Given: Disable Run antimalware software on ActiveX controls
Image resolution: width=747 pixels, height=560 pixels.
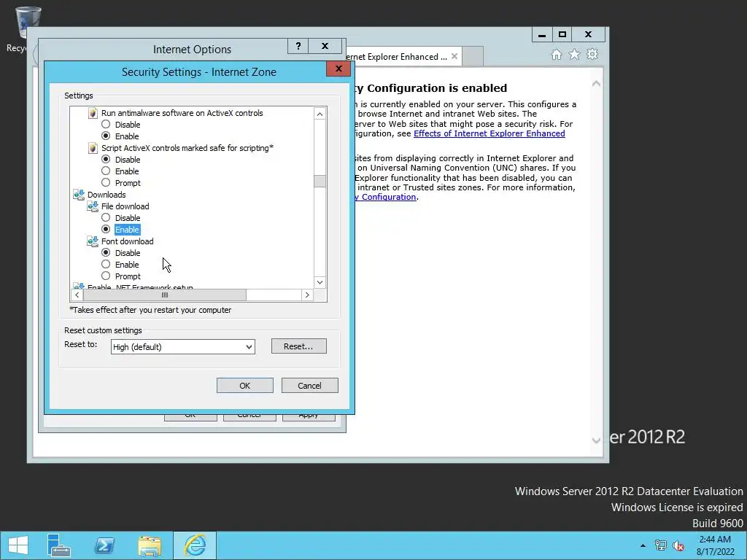Looking at the screenshot, I should pos(106,124).
